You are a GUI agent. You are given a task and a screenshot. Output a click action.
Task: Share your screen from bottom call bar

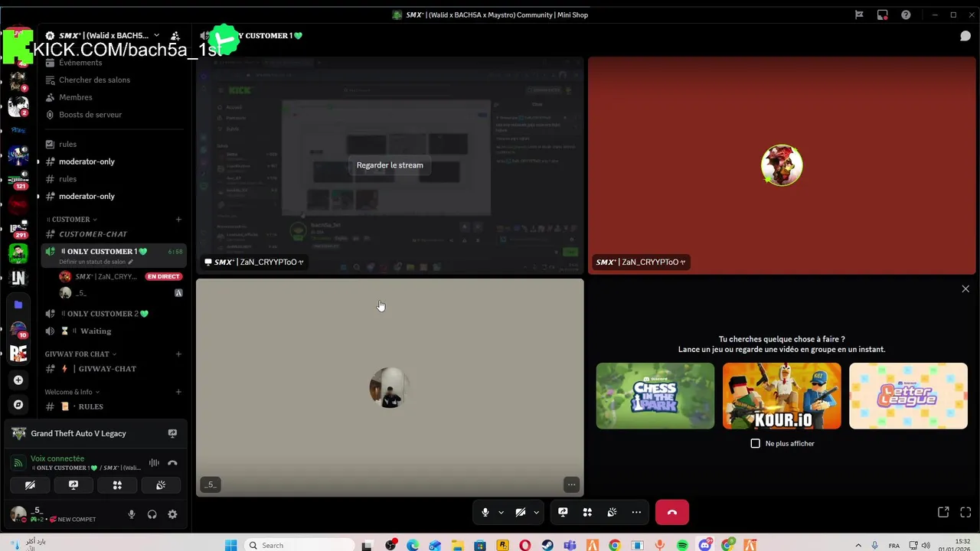[563, 513]
